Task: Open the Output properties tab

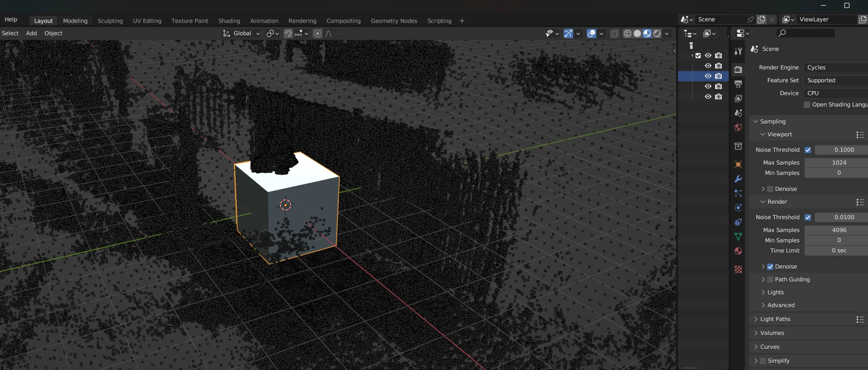Action: (738, 84)
